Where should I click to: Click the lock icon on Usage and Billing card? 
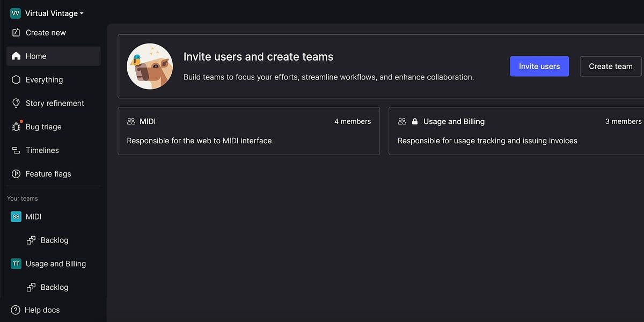(415, 122)
